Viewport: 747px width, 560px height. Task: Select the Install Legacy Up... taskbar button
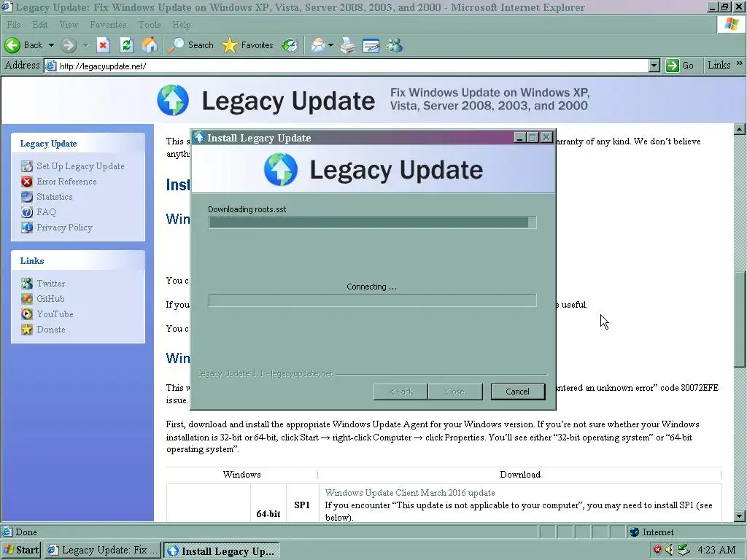(x=222, y=551)
